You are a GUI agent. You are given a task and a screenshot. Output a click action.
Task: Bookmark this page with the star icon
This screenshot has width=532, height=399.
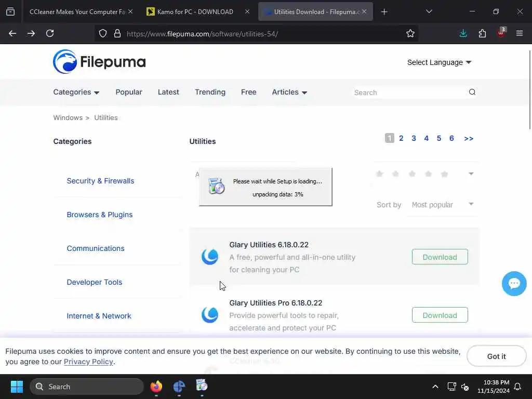coord(410,33)
